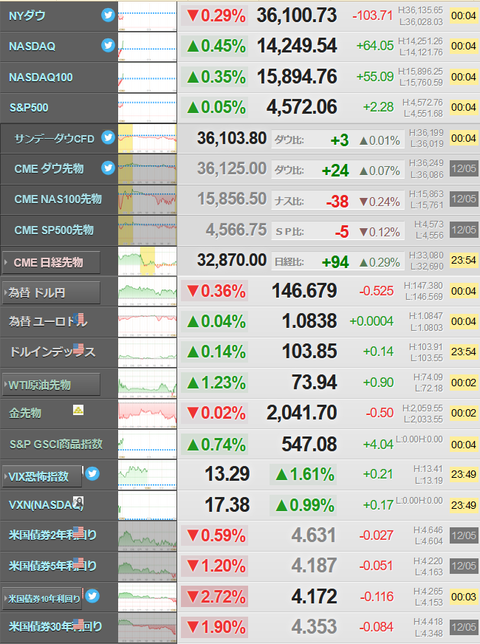Open the CME ダウ先物 mini chart

(x=147, y=169)
